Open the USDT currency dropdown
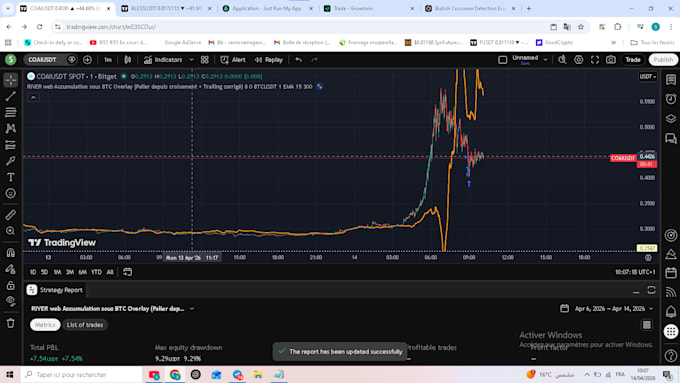 click(x=647, y=77)
